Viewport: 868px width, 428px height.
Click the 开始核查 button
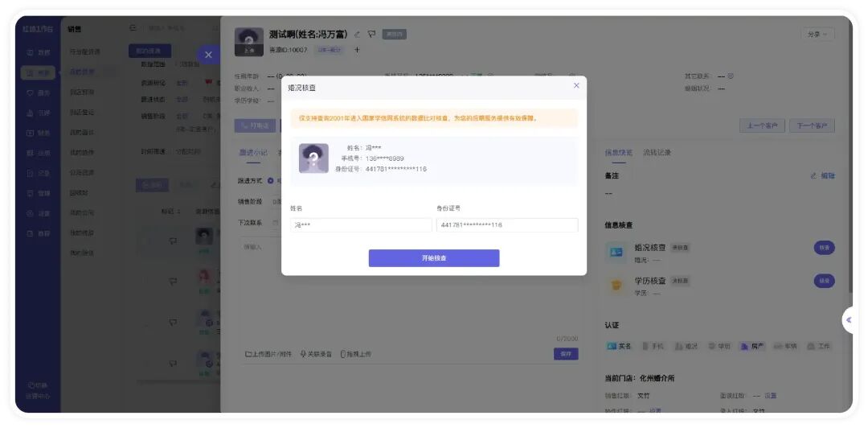[x=434, y=258]
